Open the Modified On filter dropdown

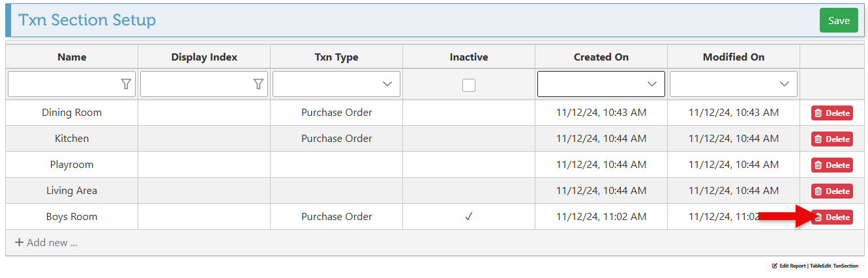pos(784,84)
